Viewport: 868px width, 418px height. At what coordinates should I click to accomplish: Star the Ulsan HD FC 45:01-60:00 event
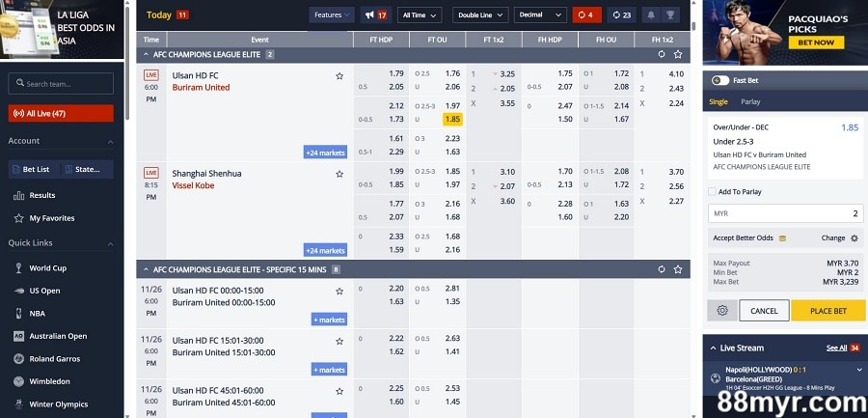(339, 391)
